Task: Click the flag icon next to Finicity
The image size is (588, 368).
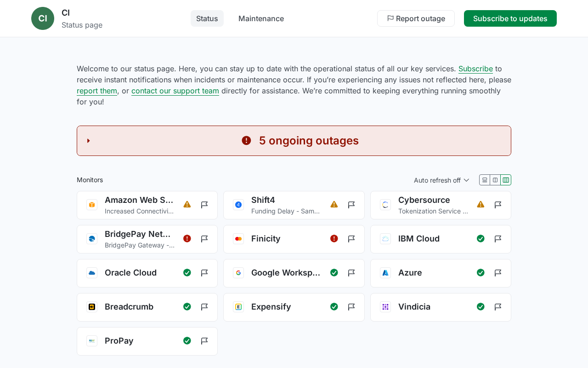Action: (x=351, y=239)
